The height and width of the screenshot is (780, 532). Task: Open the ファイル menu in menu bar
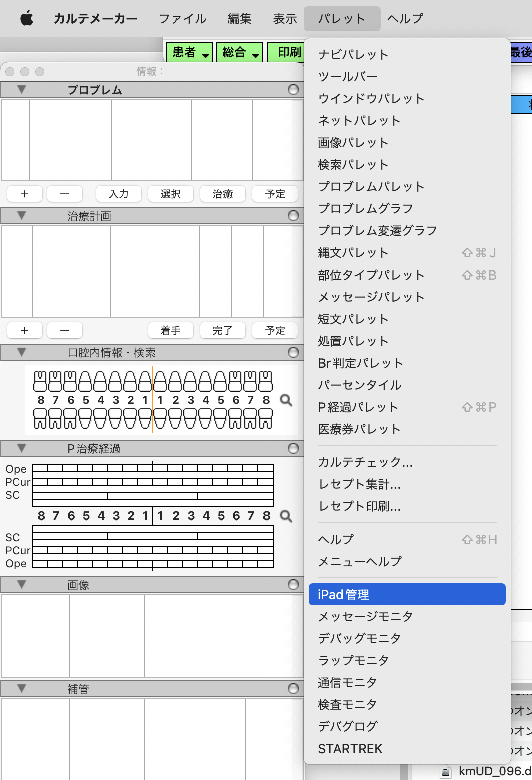tap(182, 19)
